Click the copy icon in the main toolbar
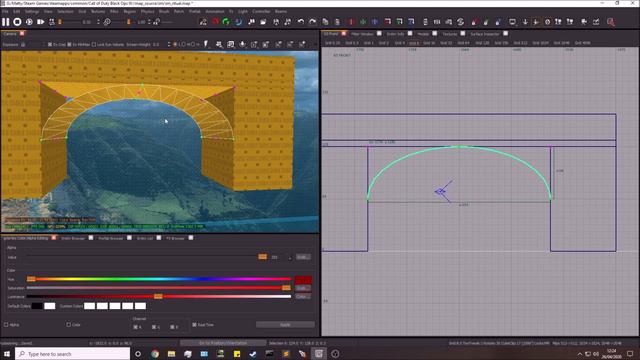Image resolution: width=640 pixels, height=360 pixels. coord(325,22)
